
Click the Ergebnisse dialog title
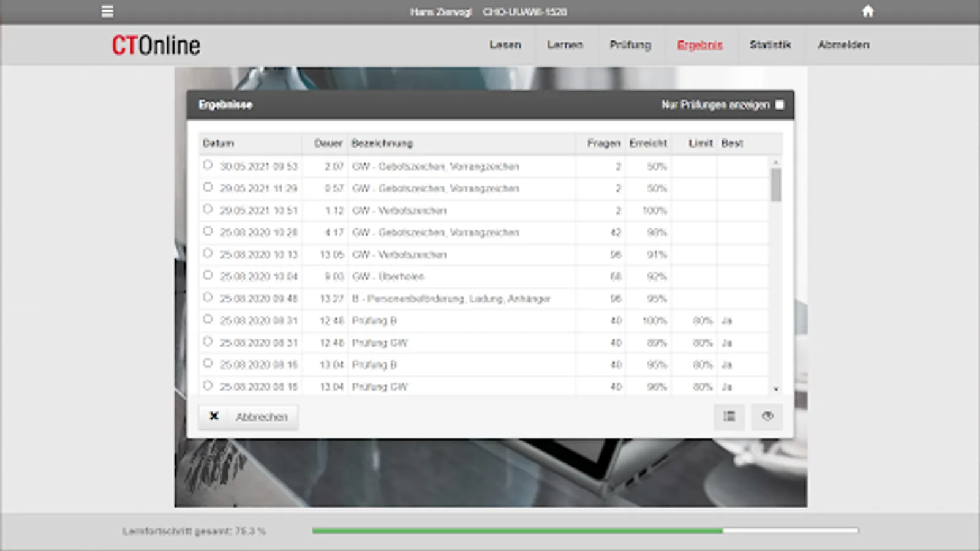tap(225, 105)
